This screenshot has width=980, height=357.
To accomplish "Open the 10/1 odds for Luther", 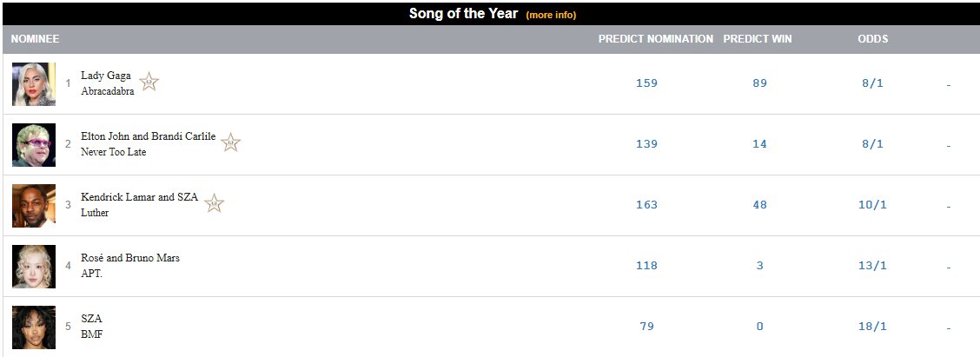I will (x=872, y=204).
